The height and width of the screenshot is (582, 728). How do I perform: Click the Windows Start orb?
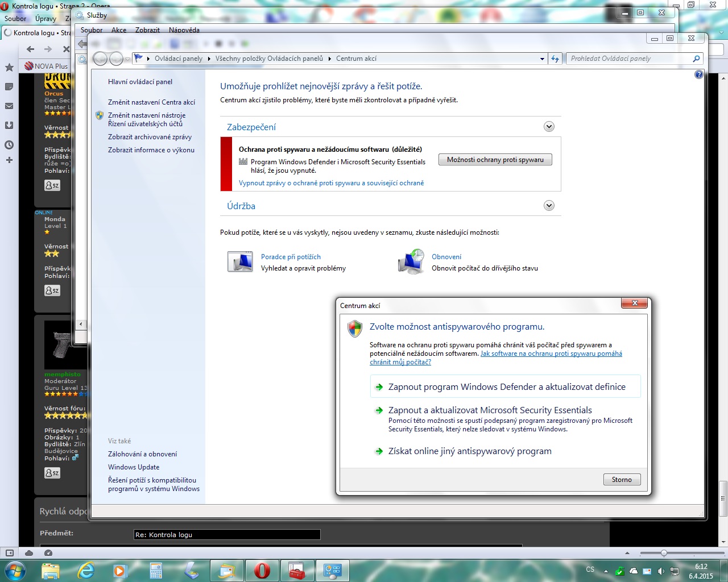[14, 570]
